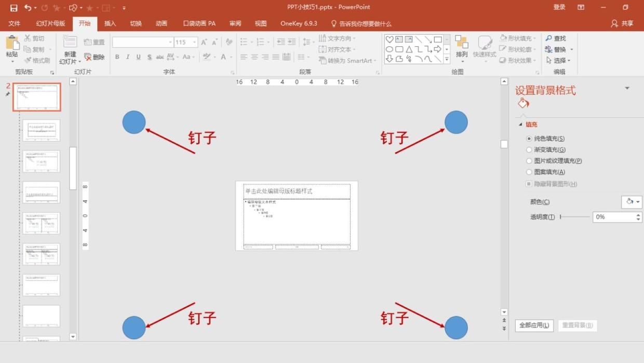Open the font size 115 dropdown
The height and width of the screenshot is (363, 644).
[195, 42]
